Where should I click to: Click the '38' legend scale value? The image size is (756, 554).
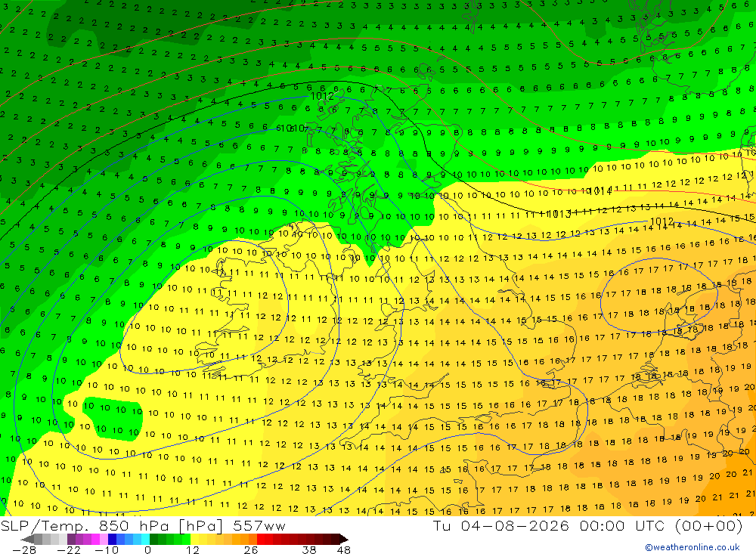309,549
